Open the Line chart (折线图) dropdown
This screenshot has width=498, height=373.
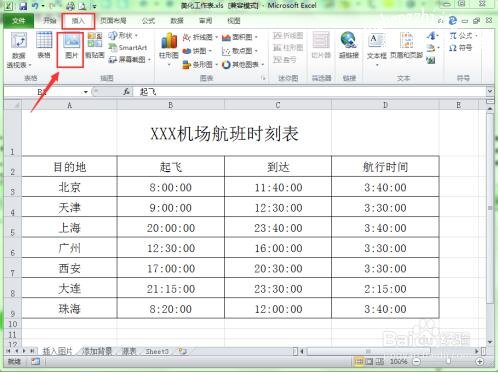tap(200, 37)
